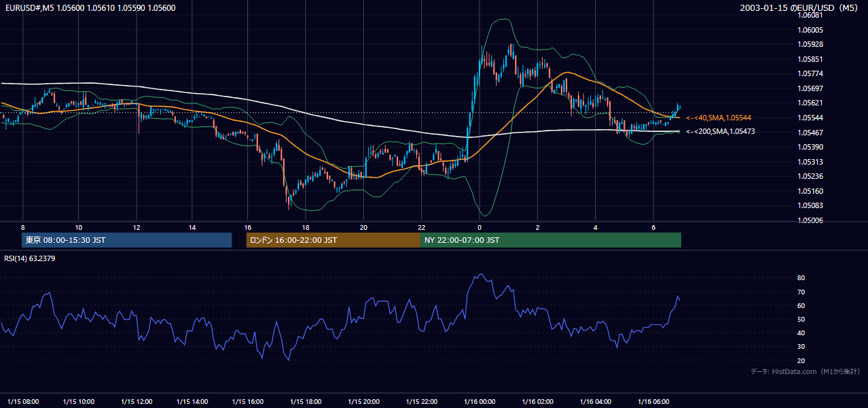Click the 1/15 12:00 date label
This screenshot has height=408, width=868.
point(137,401)
